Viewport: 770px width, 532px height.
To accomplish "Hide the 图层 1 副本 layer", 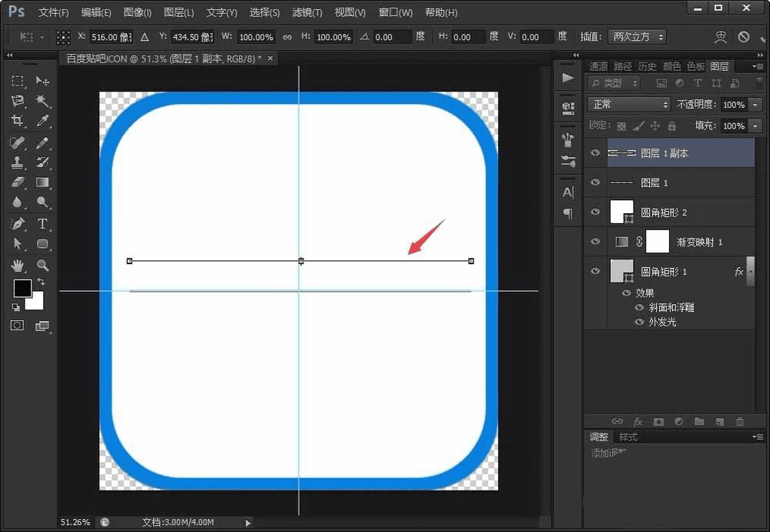I will [x=594, y=153].
